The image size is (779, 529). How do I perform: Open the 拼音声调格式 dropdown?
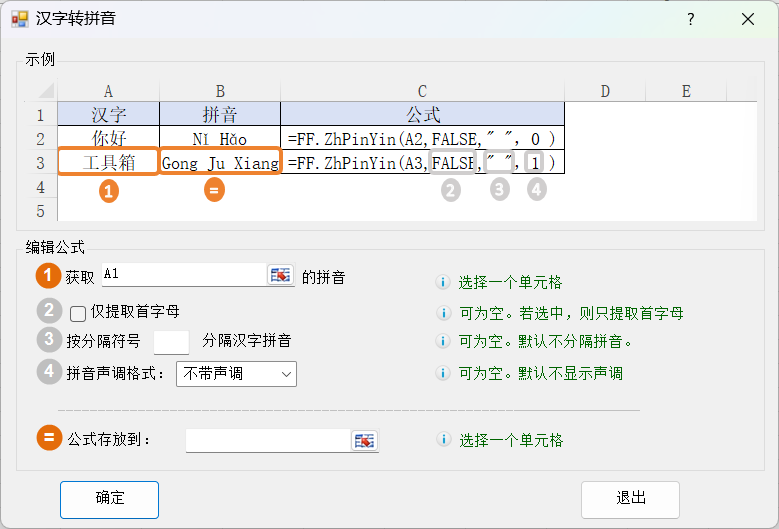click(236, 374)
